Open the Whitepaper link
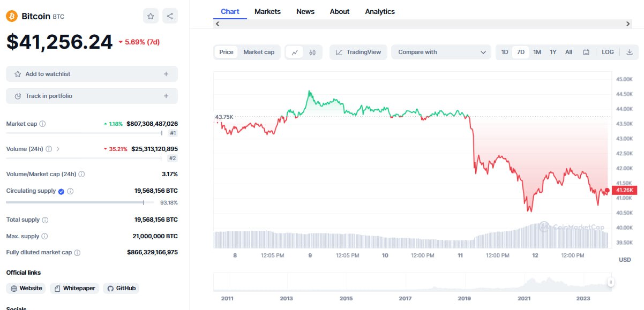 [x=74, y=288]
